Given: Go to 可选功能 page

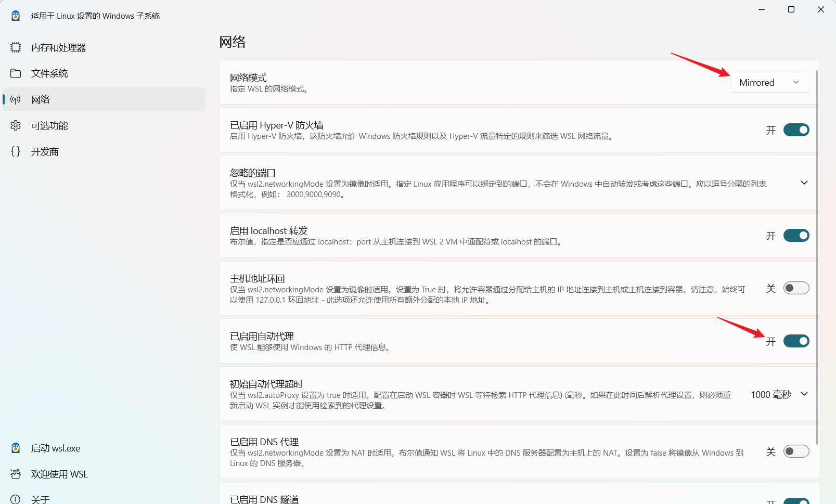Looking at the screenshot, I should pyautogui.click(x=104, y=125).
